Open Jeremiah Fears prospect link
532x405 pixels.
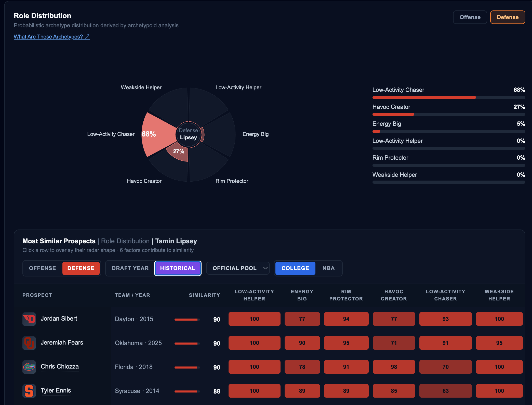coord(62,343)
